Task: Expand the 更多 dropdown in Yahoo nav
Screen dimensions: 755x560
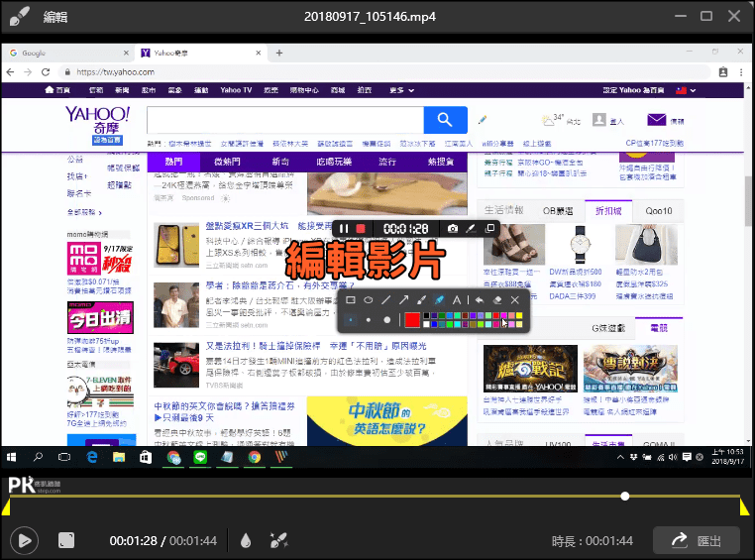Action: [401, 90]
